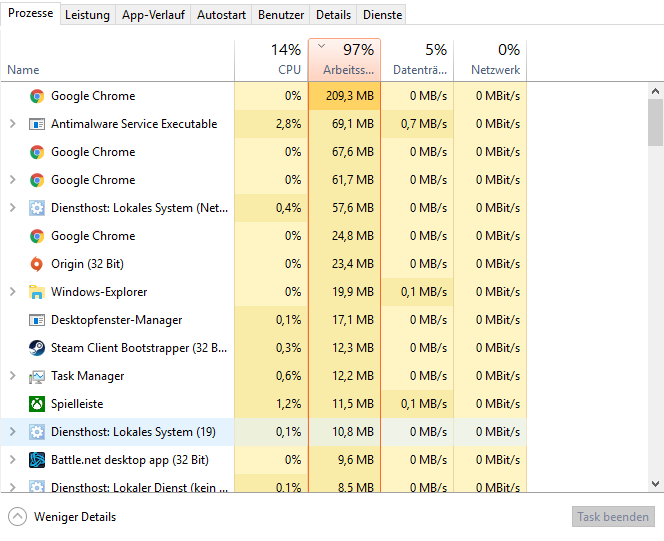The width and height of the screenshot is (664, 541).
Task: Click the 9,6 MB Battle.net memory value
Action: tap(356, 460)
